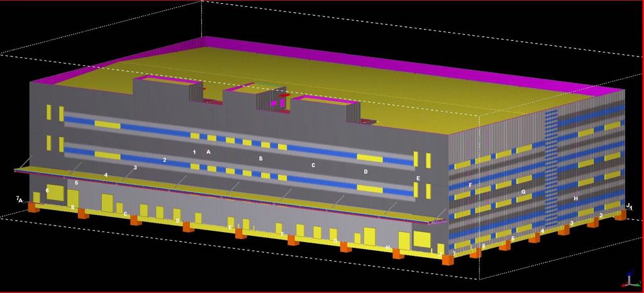Click grid label H on the right facade
Image resolution: width=644 pixels, height=293 pixels.
tap(575, 199)
